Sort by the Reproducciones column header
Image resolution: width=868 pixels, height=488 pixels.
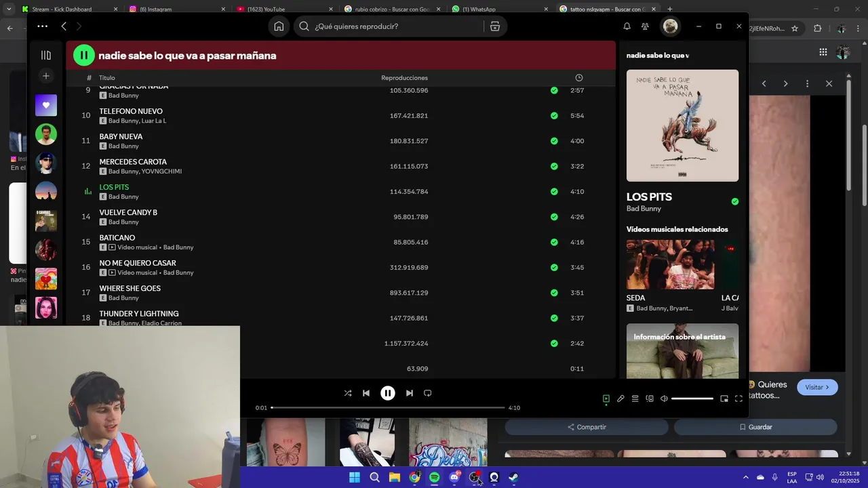click(404, 78)
